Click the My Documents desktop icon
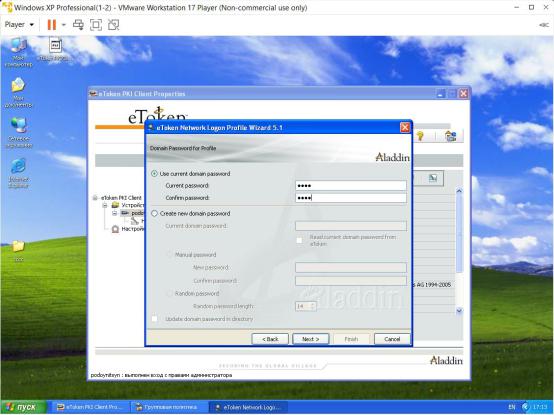 pos(18,93)
